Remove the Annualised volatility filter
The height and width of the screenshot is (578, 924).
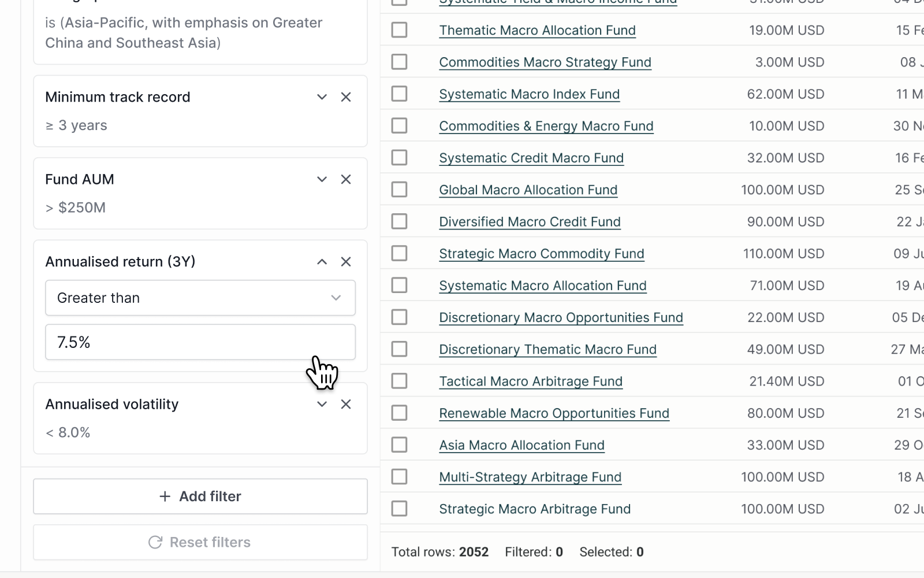point(346,404)
